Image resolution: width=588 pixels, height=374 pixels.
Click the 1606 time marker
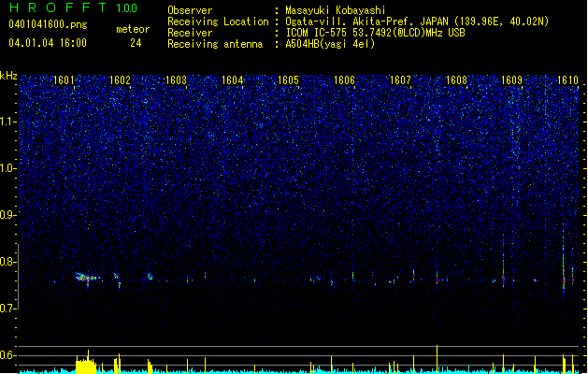pyautogui.click(x=344, y=79)
